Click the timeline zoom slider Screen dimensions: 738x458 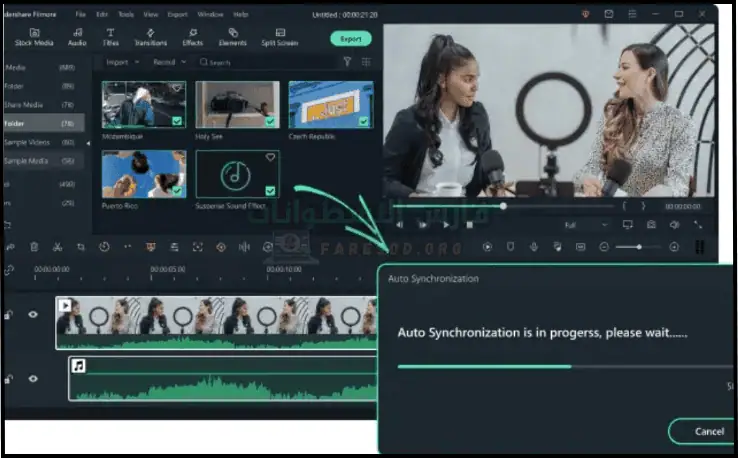click(638, 247)
